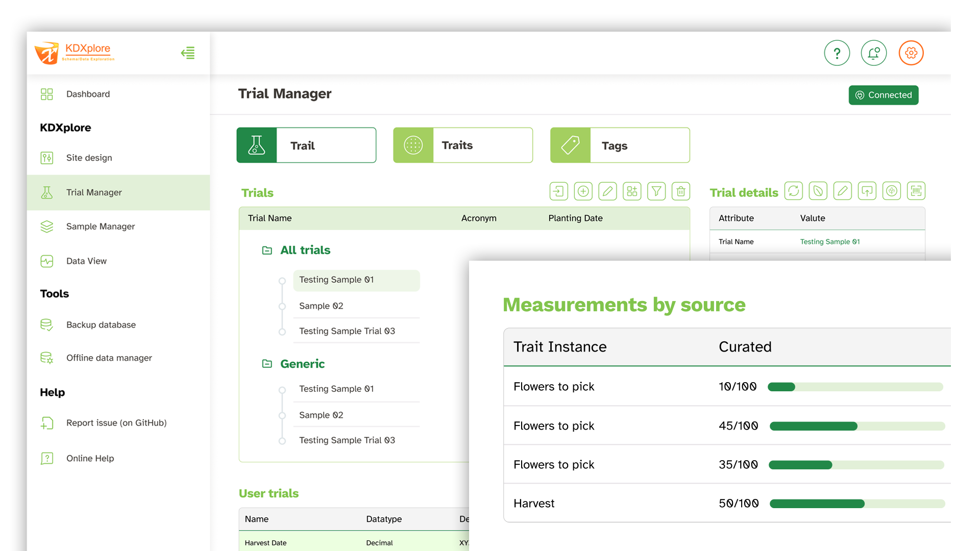Select Trial Manager in sidebar
Image resolution: width=980 pixels, height=551 pixels.
click(118, 192)
